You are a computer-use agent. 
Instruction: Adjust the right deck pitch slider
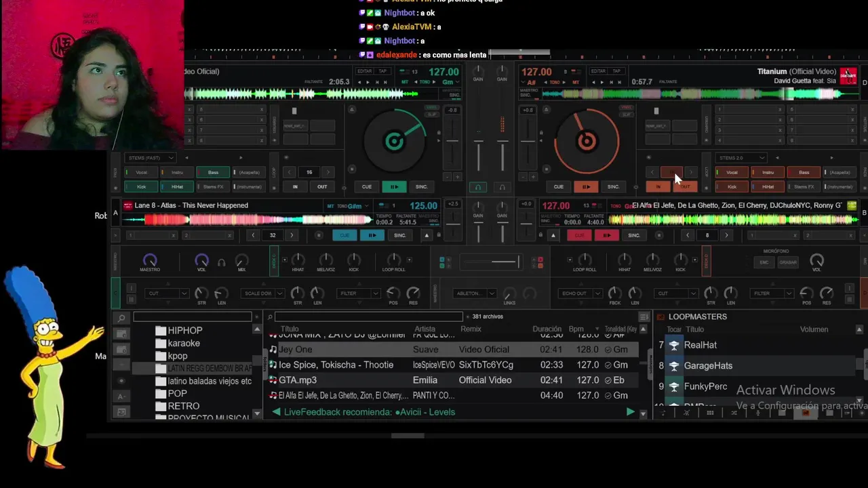click(x=528, y=142)
